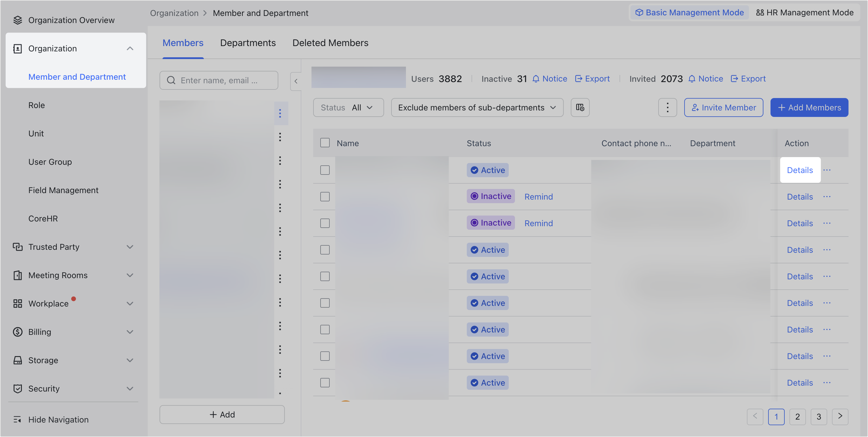Open Workplace via its grid icon
This screenshot has height=437, width=868.
point(17,303)
